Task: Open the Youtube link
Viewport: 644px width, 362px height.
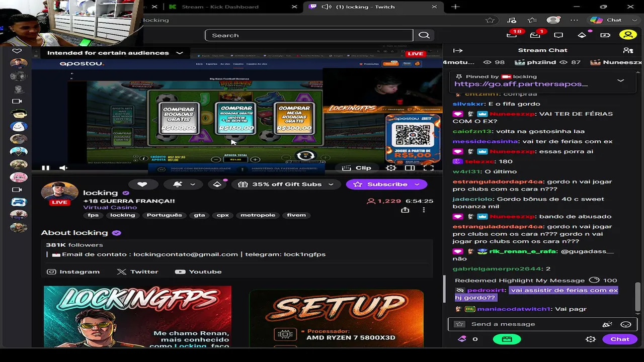Action: (x=198, y=272)
